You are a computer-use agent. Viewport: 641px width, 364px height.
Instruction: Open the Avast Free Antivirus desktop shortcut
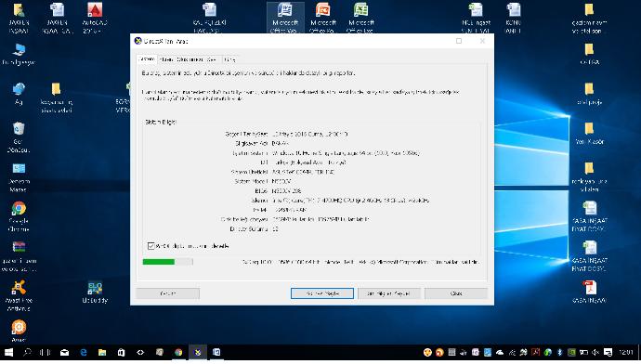(x=19, y=296)
